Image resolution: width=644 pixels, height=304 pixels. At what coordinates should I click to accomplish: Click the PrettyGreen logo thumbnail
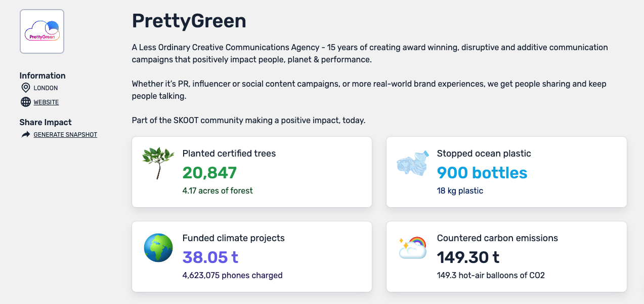pyautogui.click(x=42, y=31)
